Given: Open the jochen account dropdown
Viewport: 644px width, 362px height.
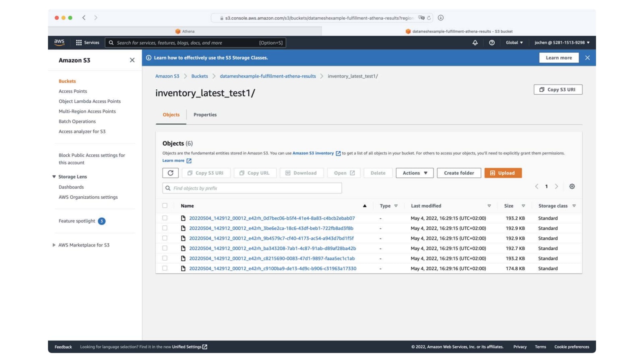Looking at the screenshot, I should pos(562,43).
